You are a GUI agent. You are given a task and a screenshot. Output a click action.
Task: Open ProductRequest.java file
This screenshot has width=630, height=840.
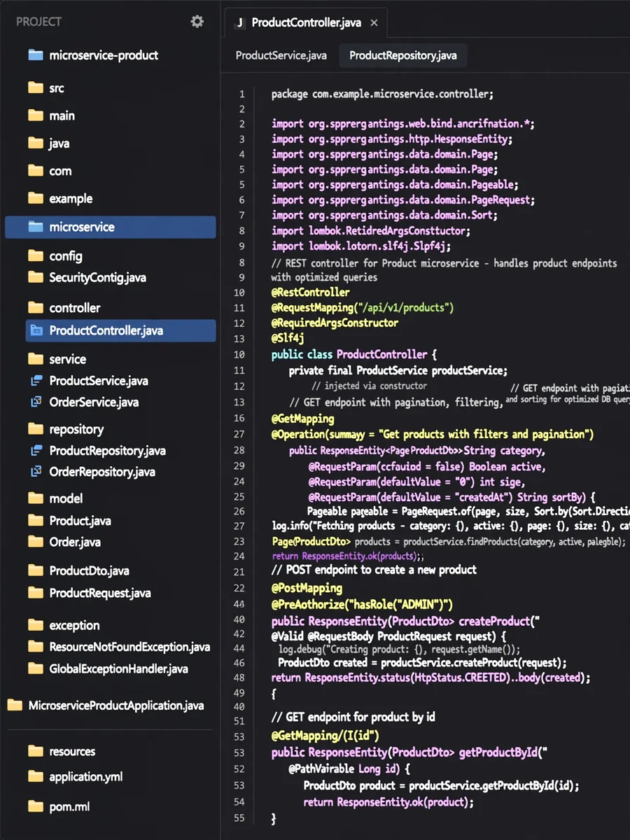coord(100,593)
